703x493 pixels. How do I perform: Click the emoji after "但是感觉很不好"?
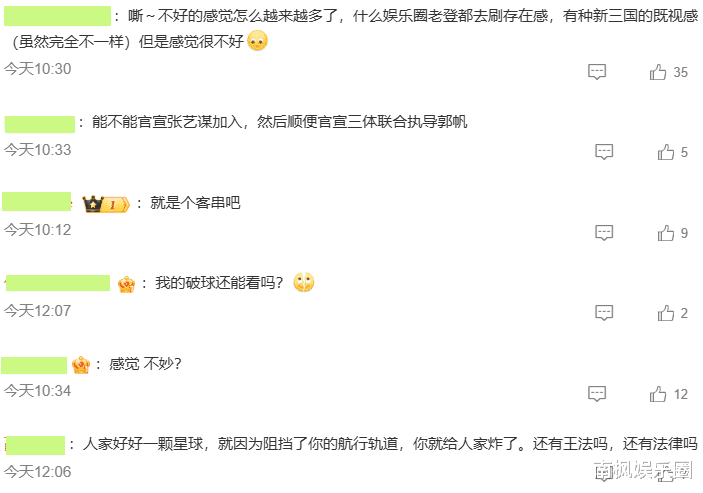pyautogui.click(x=257, y=42)
